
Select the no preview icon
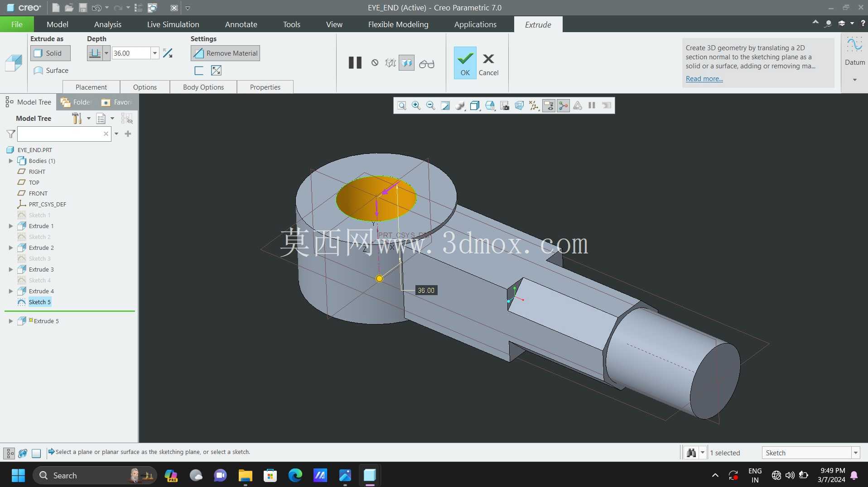[375, 62]
